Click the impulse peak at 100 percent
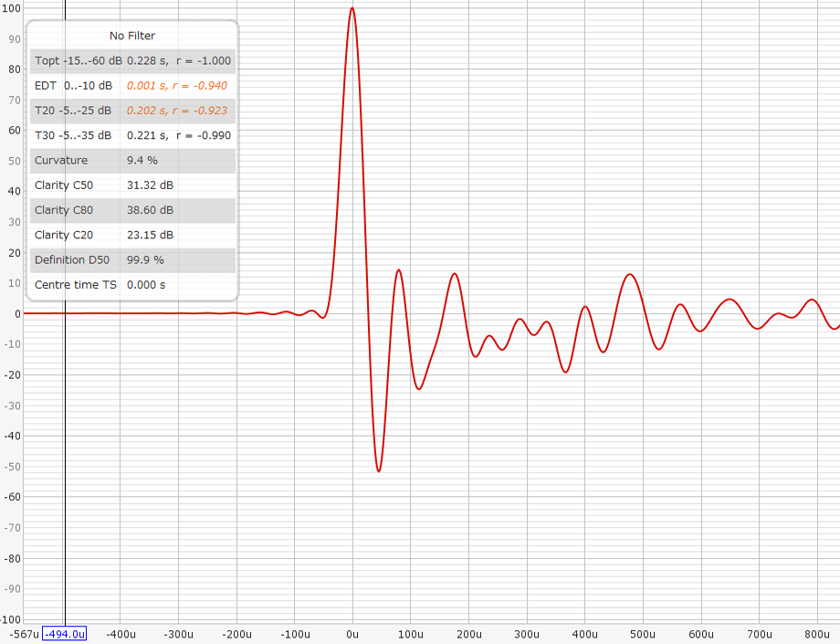Screen dimensions: 840x644 (x=352, y=8)
